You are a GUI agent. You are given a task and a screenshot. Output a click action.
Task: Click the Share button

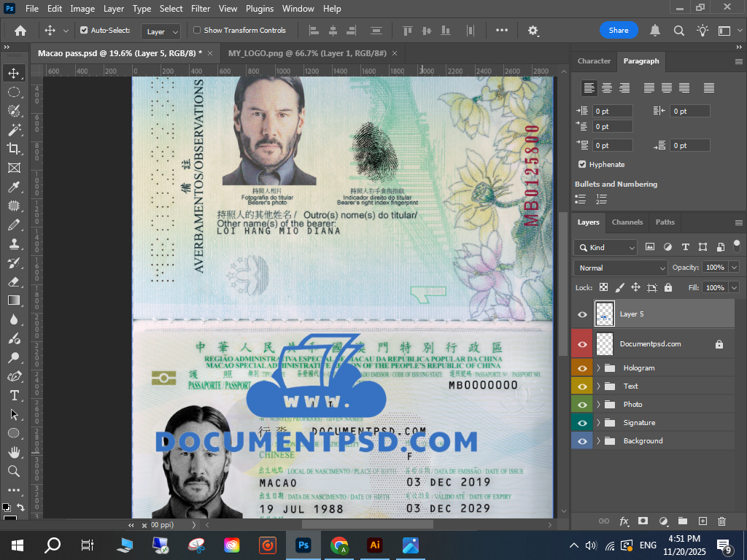618,31
